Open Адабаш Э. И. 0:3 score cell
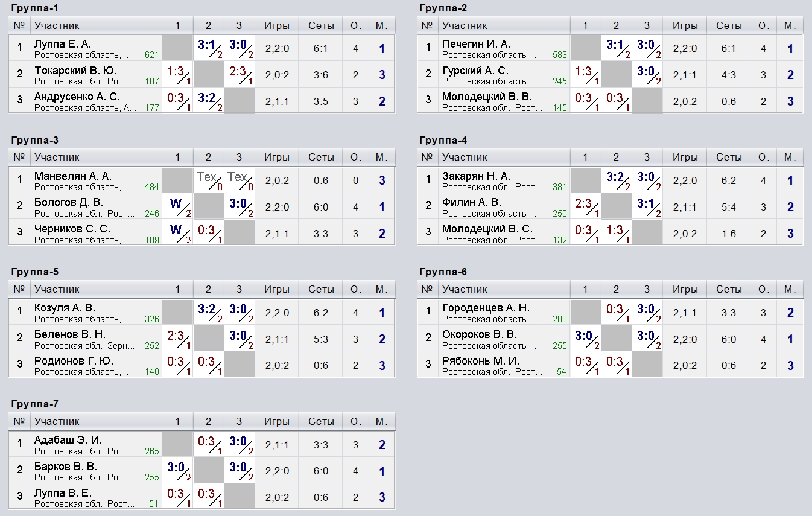 click(209, 445)
